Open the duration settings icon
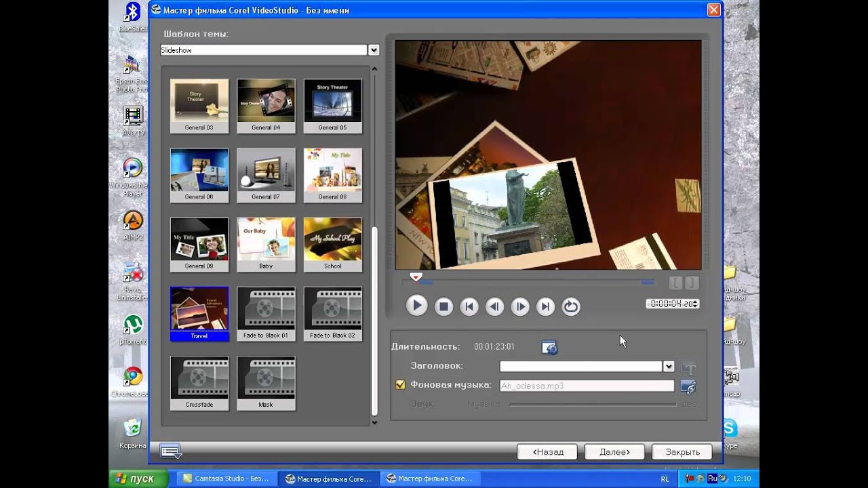The image size is (868, 488). point(549,347)
